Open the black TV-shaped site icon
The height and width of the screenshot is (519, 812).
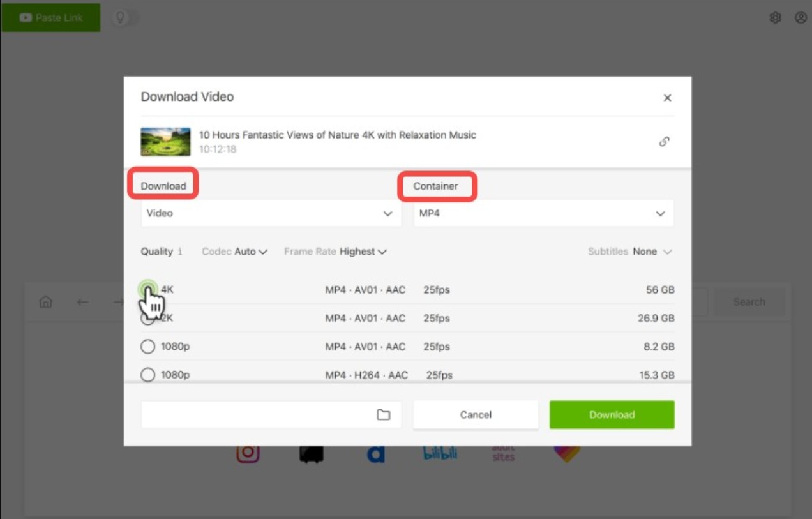point(312,454)
